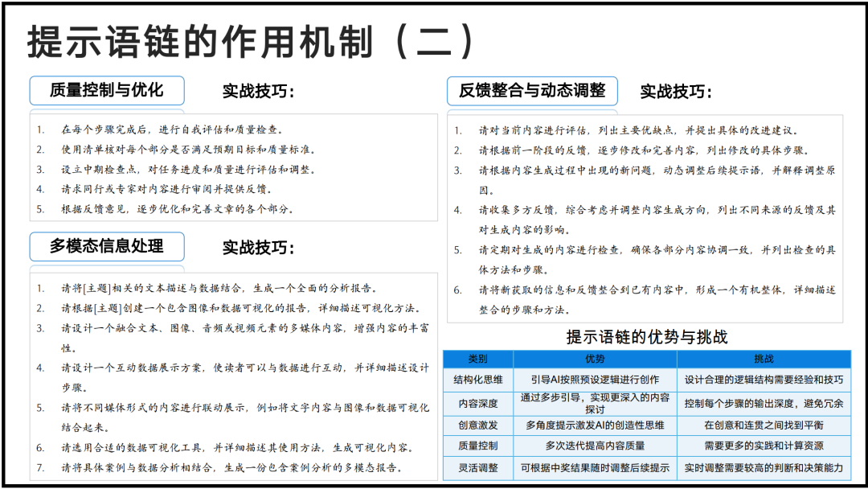Select the 反馈整合与动态调整 heading box
Screen dimensions: 868x489
click(532, 91)
